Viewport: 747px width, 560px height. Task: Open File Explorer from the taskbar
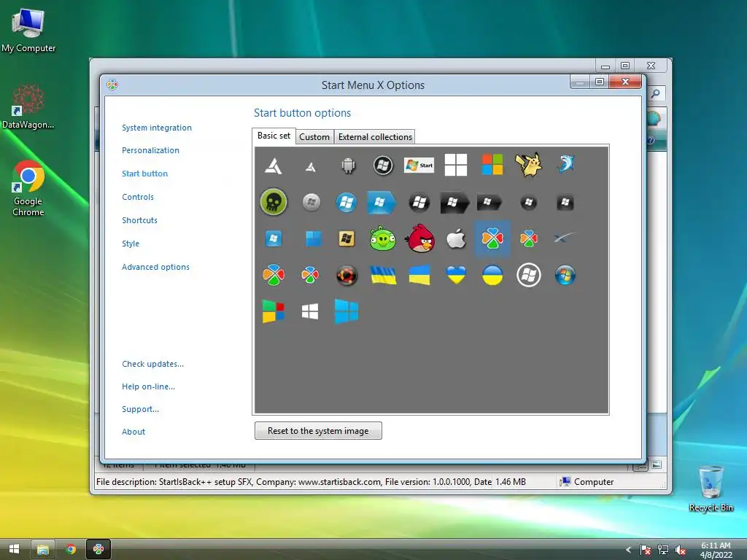(x=43, y=549)
